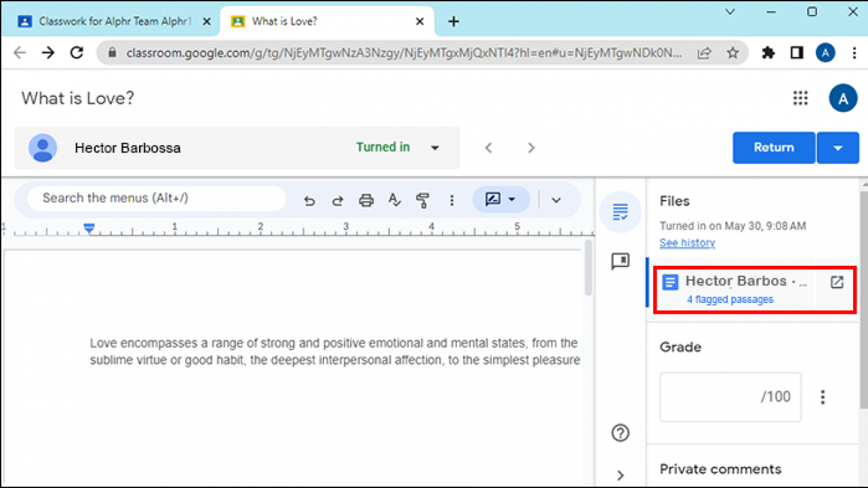Click the Redo icon

[x=337, y=199]
